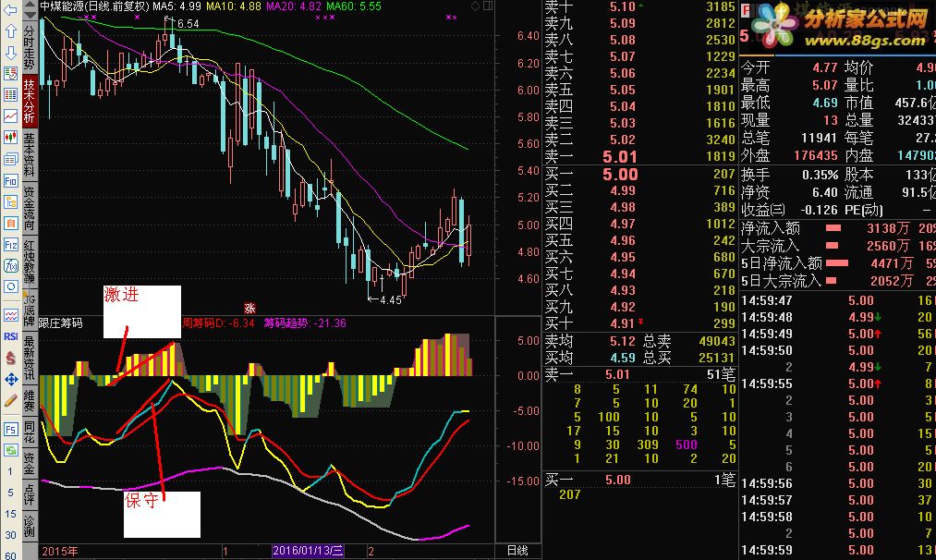Select the 15-minute period button

pos(10,514)
